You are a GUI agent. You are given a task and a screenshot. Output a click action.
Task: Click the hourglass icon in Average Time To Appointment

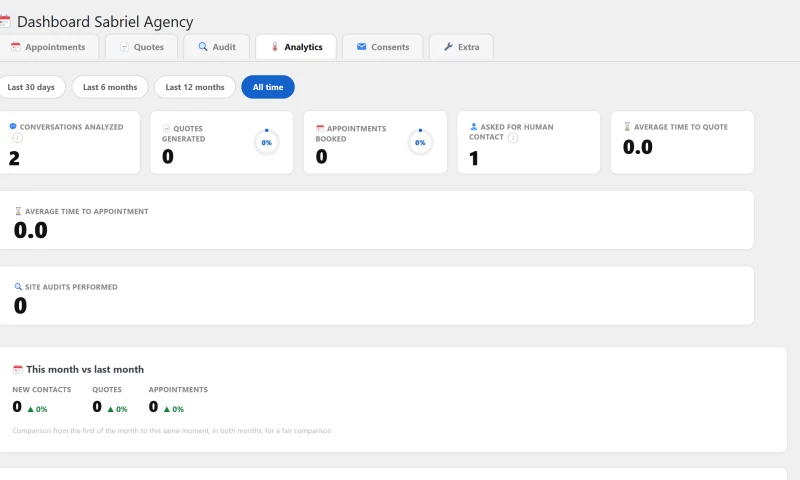coord(18,211)
